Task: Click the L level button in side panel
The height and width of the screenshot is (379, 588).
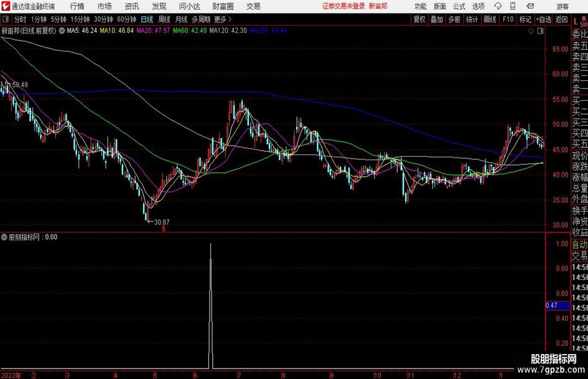Action: (x=576, y=22)
